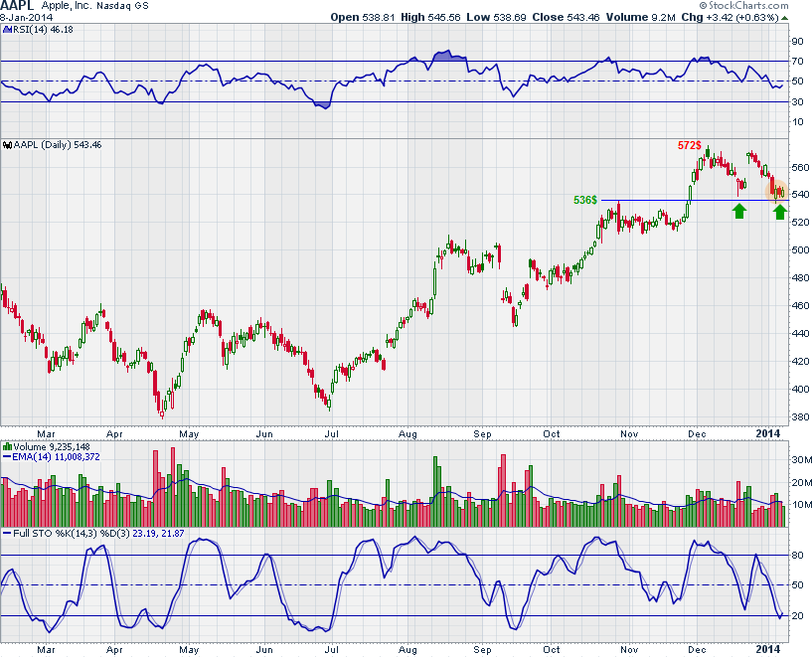Click Nov on the price chart time axis
812x657 pixels.
tap(629, 433)
